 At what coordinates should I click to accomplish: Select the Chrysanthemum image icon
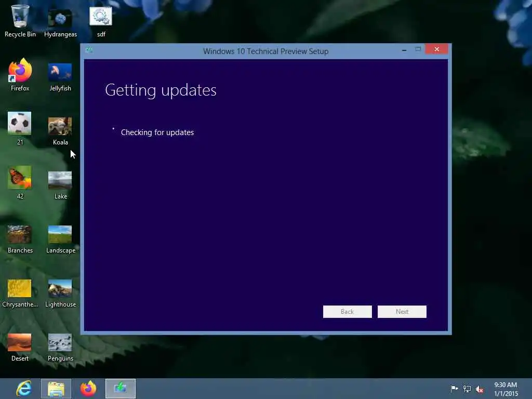point(20,293)
